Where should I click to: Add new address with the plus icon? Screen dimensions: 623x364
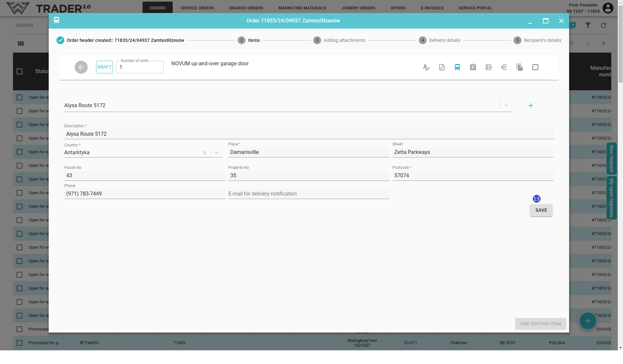pos(531,106)
